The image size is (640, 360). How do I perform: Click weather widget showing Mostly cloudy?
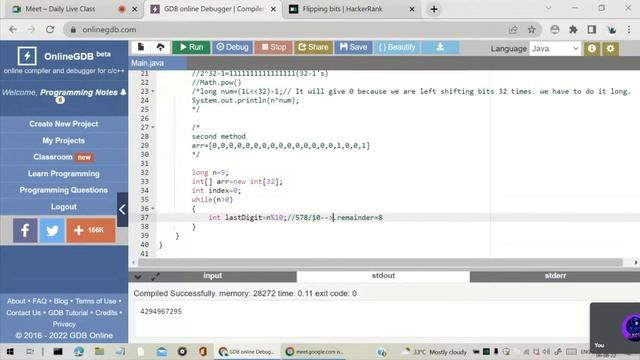(x=435, y=351)
